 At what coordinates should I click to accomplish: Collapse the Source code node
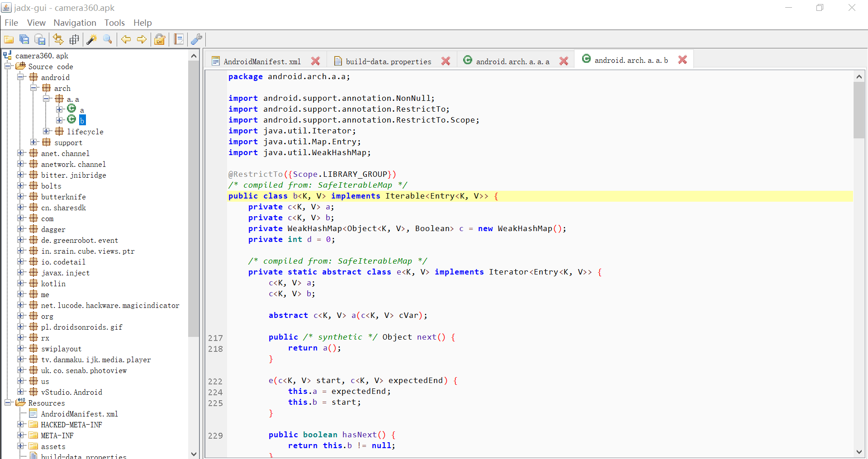click(x=8, y=66)
